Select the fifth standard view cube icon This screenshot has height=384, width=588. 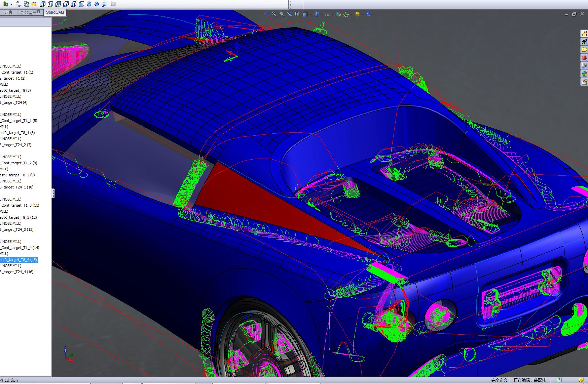coord(74,4)
